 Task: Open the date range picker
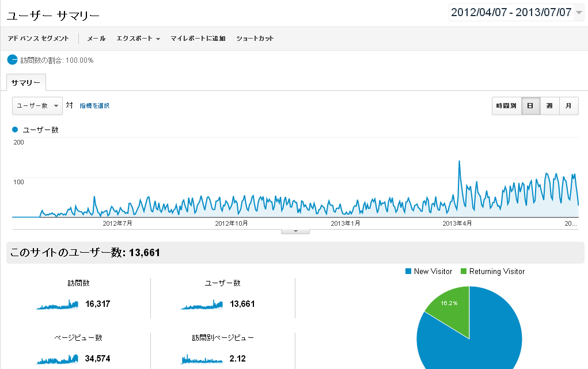click(x=517, y=12)
